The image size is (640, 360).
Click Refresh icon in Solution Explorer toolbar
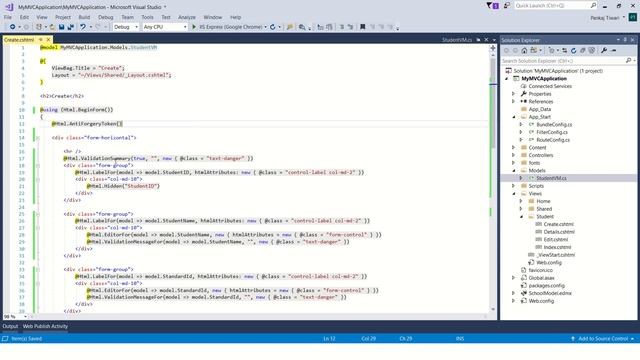(x=573, y=51)
